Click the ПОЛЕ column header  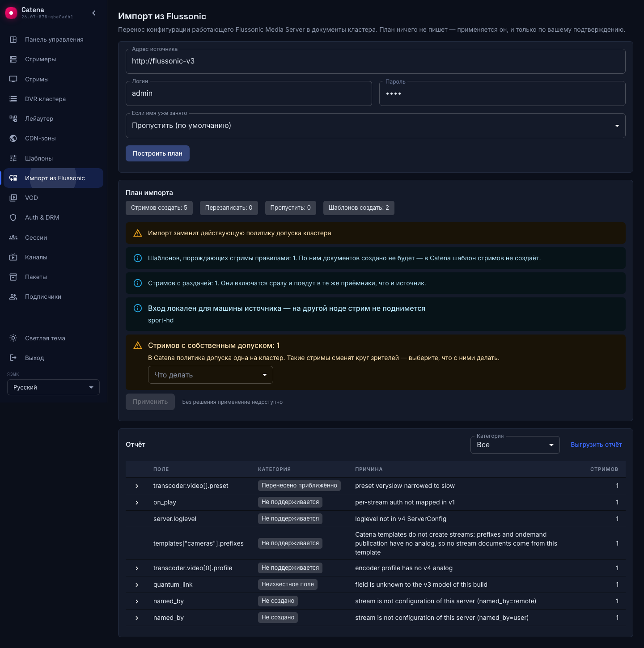161,469
